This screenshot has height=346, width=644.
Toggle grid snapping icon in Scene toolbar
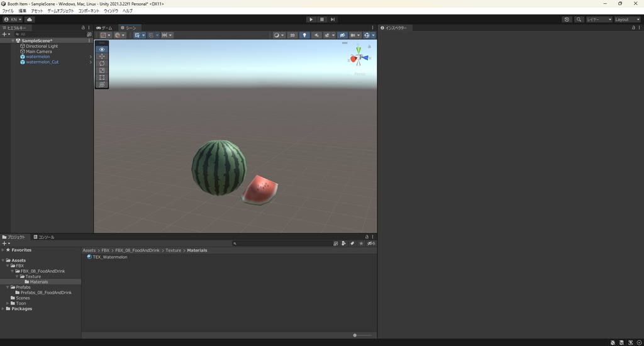pos(151,35)
